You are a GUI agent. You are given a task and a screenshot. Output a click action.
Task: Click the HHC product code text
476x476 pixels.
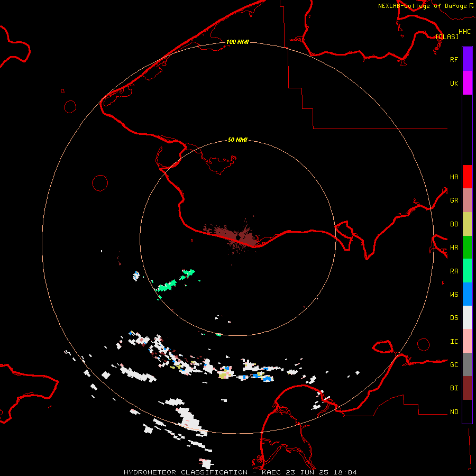tap(464, 32)
